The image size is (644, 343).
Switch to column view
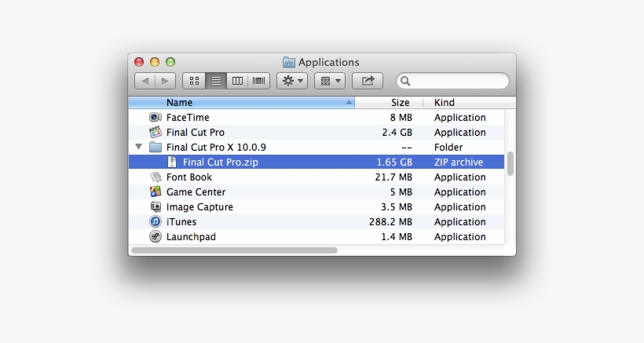click(x=237, y=81)
